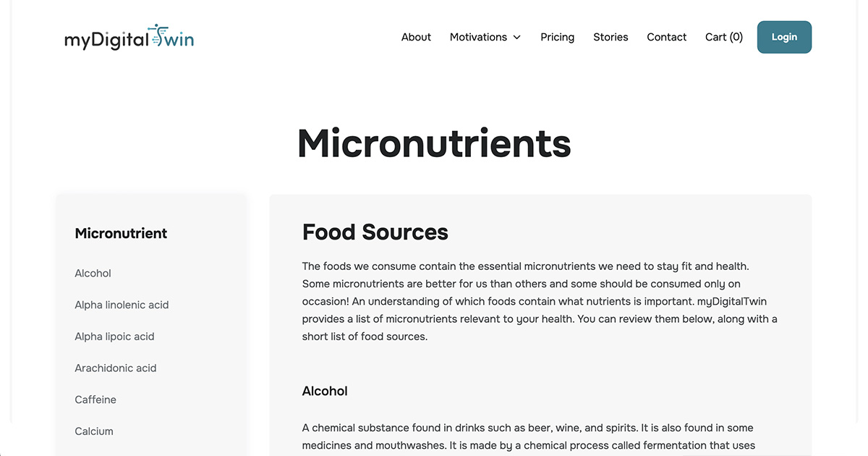
Task: Click the Motivations chevron arrow
Action: pyautogui.click(x=516, y=37)
